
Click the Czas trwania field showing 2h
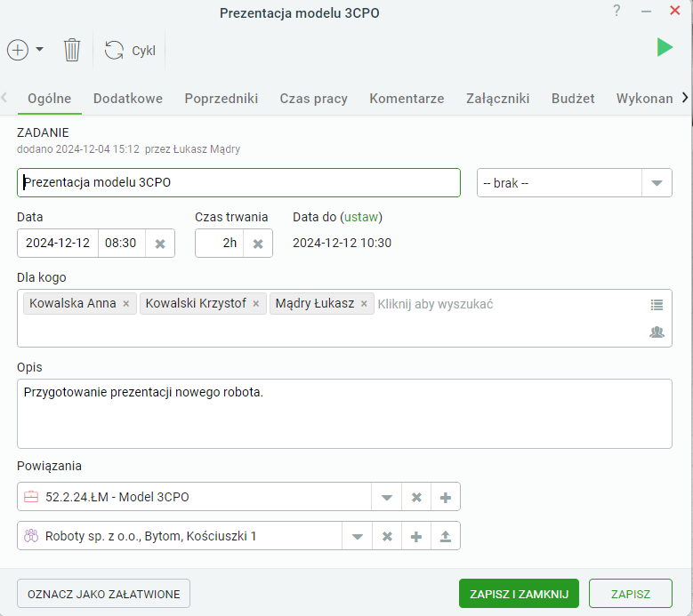220,243
